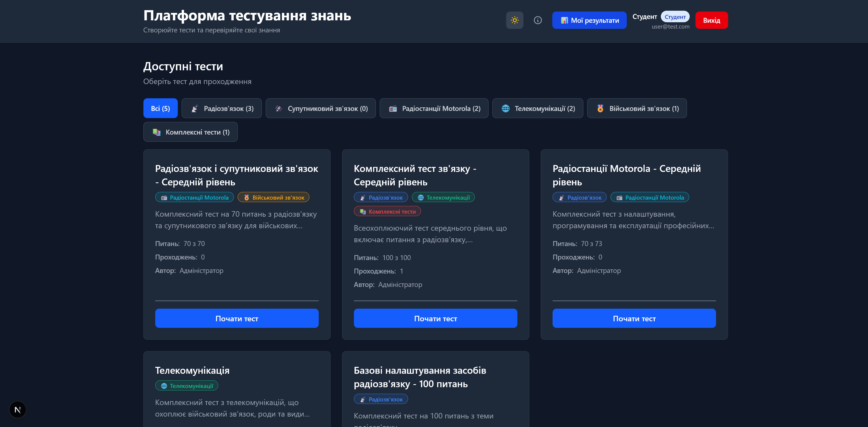Start the Комплексний тест зв'язку test
Screen dimensions: 868x427
435,318
